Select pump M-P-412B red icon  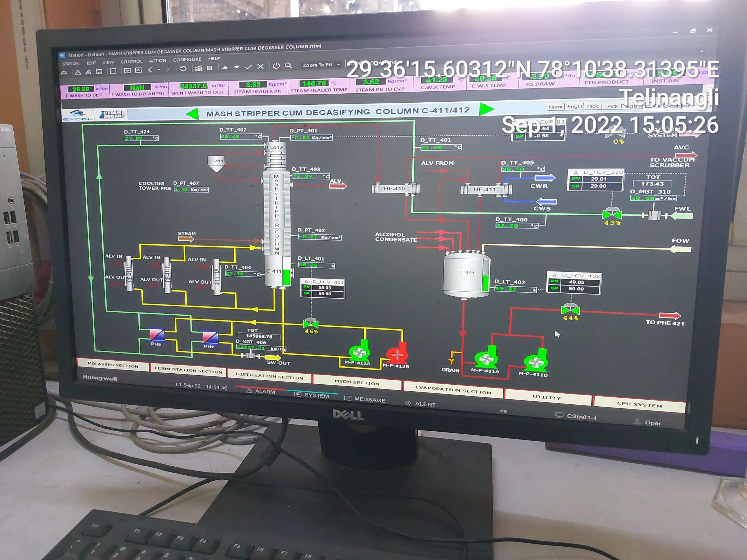pyautogui.click(x=398, y=354)
